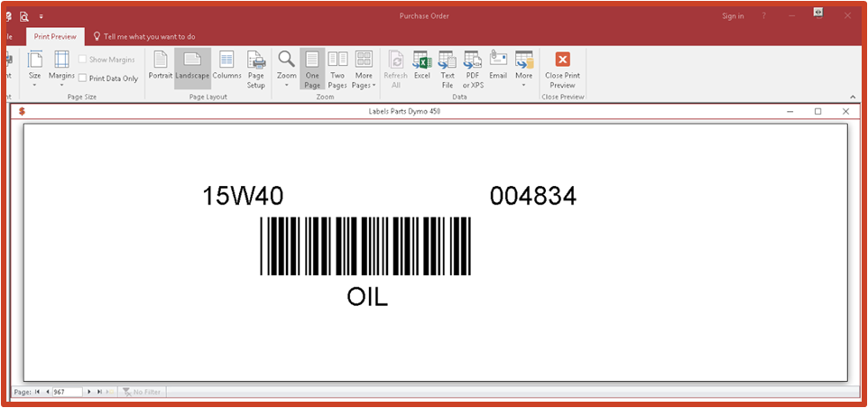Image resolution: width=868 pixels, height=408 pixels.
Task: Expand the More Pages dropdown
Action: click(x=364, y=70)
